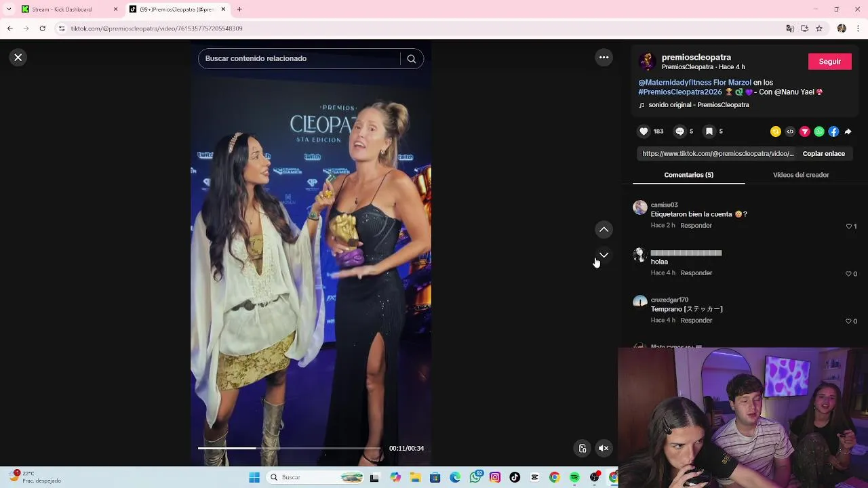Repost the video with yellow repost icon

coord(776,131)
